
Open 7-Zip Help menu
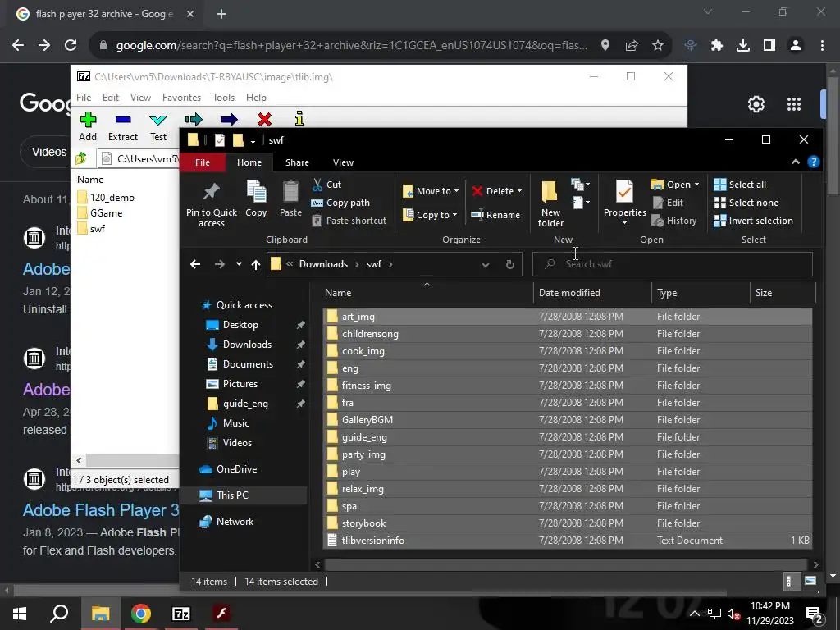256,98
